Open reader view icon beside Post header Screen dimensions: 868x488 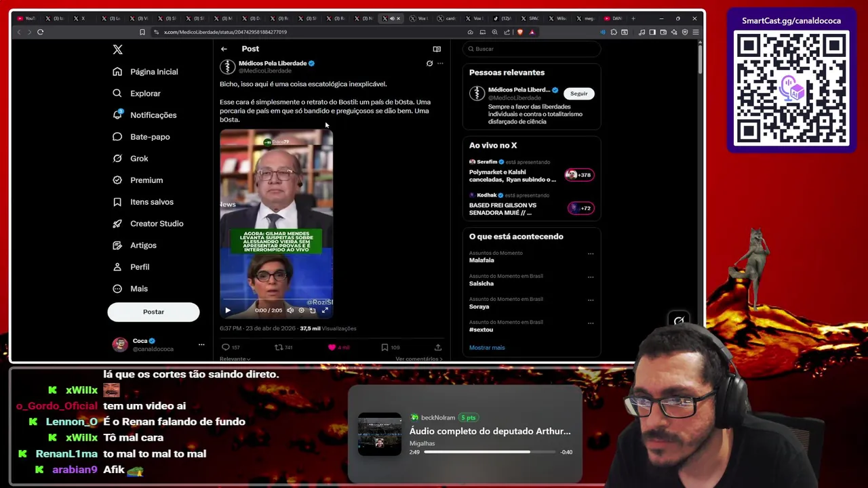[x=437, y=49]
